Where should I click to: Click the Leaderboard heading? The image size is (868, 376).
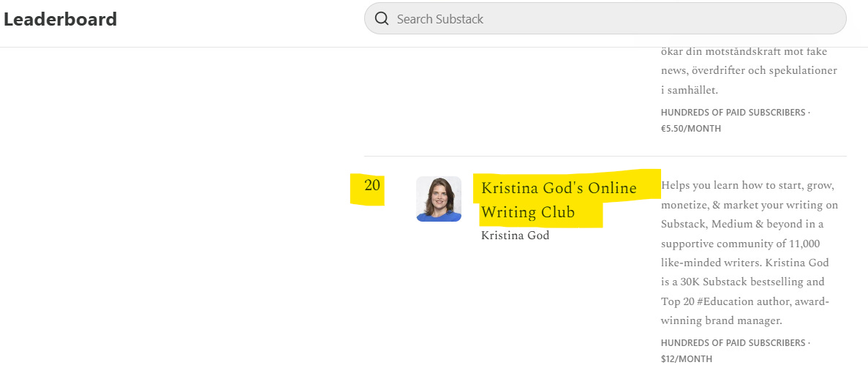61,19
